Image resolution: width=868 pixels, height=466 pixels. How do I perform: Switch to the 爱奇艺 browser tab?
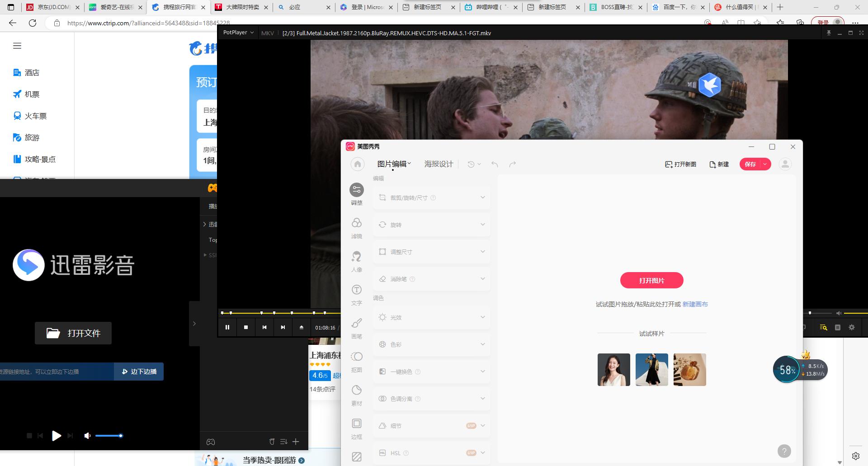click(x=115, y=7)
